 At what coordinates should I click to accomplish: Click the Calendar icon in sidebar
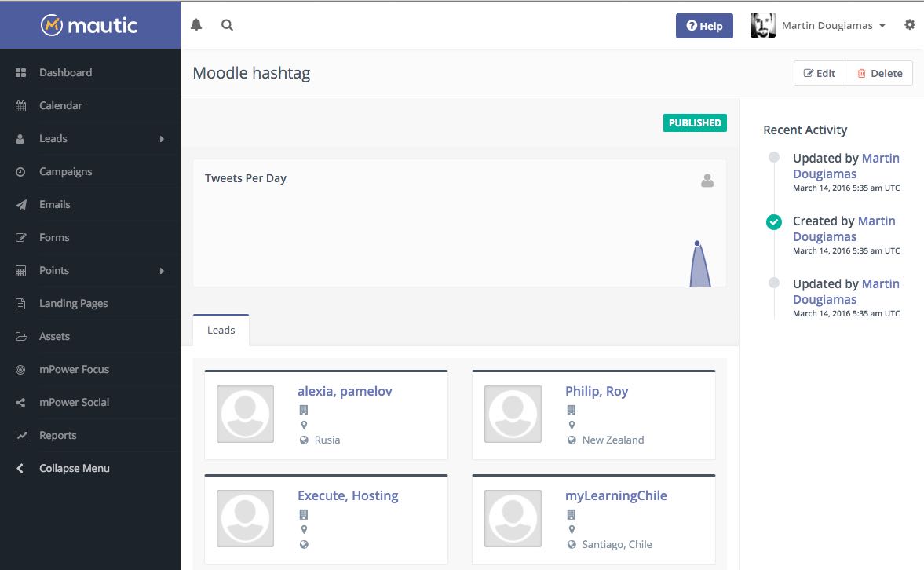pyautogui.click(x=20, y=106)
